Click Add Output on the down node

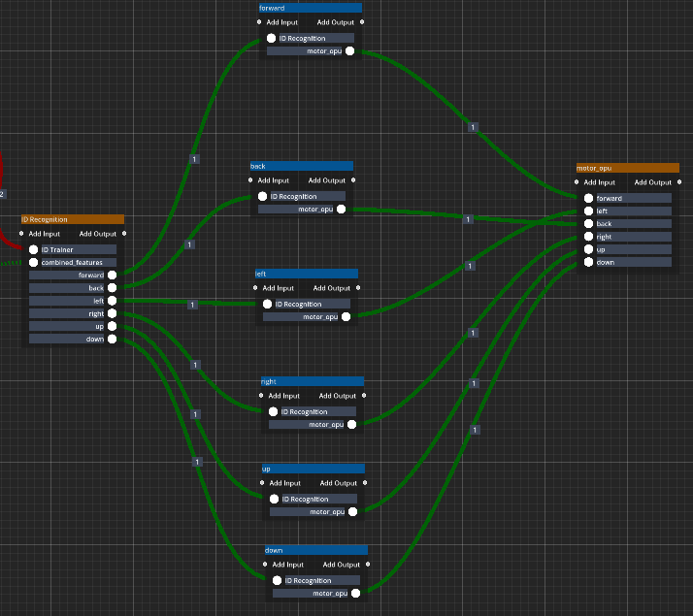(x=341, y=565)
